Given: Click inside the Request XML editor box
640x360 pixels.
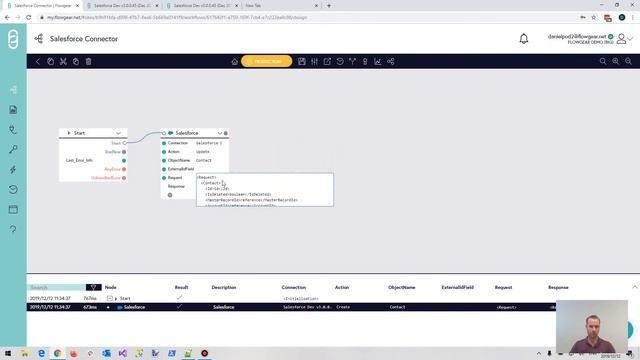Looking at the screenshot, I should pyautogui.click(x=264, y=190).
